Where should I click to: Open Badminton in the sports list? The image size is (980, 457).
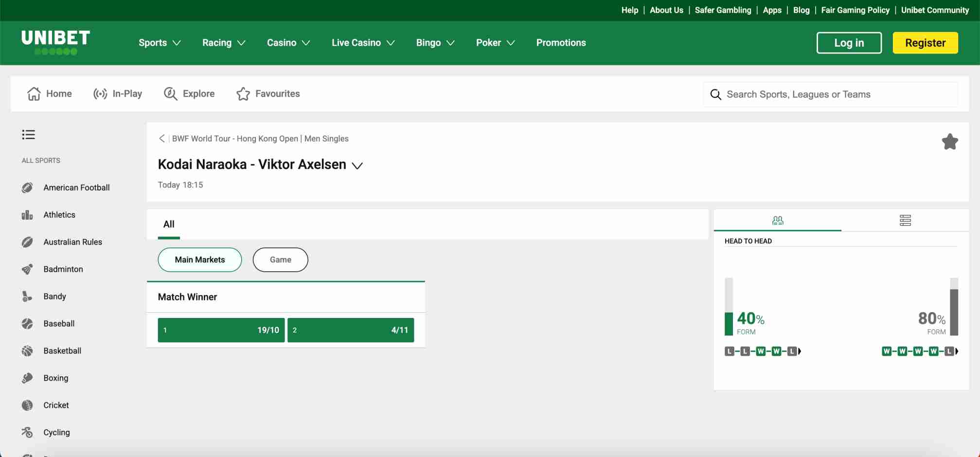point(63,269)
